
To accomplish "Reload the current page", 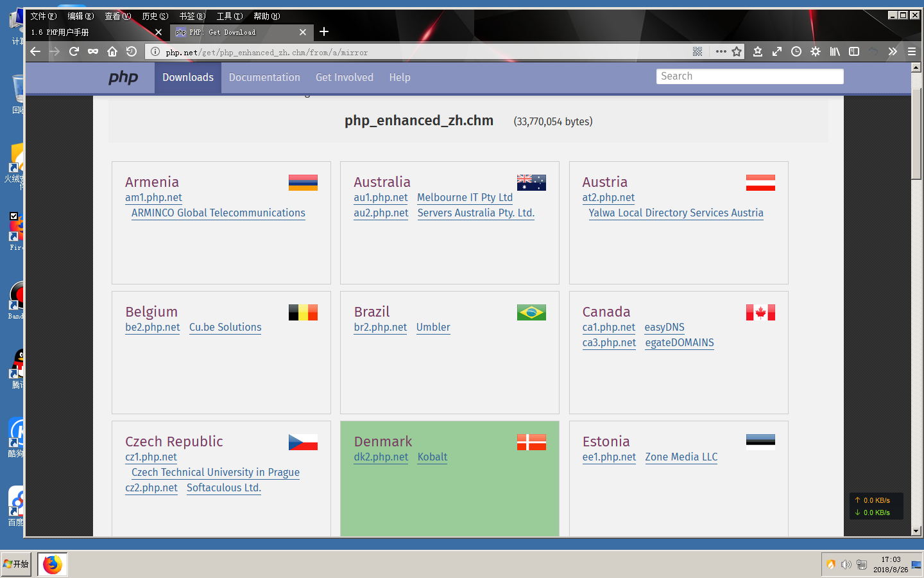I will coord(74,51).
